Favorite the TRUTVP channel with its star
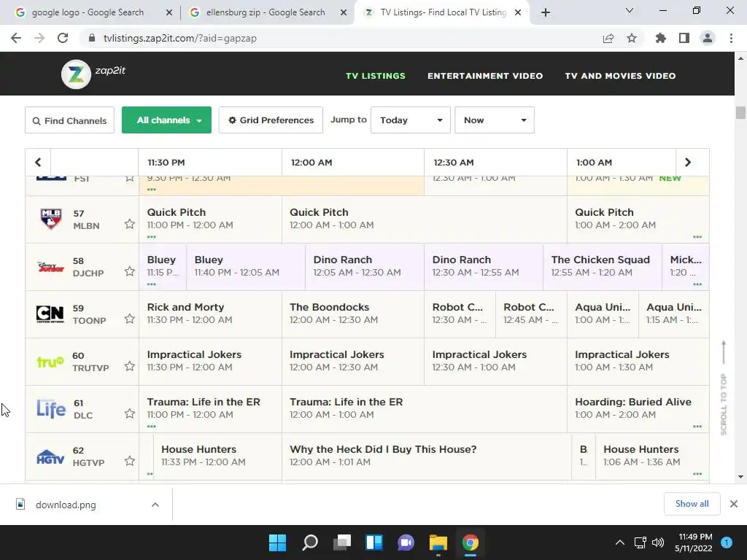The width and height of the screenshot is (747, 560). (130, 366)
